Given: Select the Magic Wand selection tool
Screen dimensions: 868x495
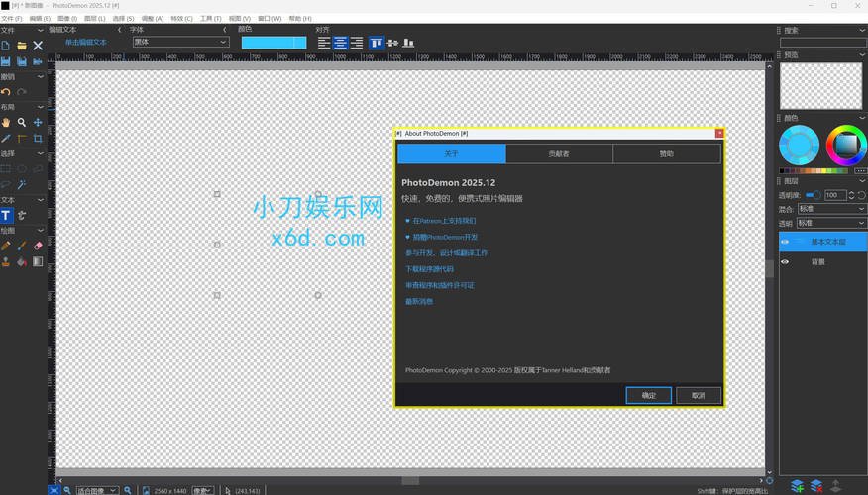Looking at the screenshot, I should point(22,184).
